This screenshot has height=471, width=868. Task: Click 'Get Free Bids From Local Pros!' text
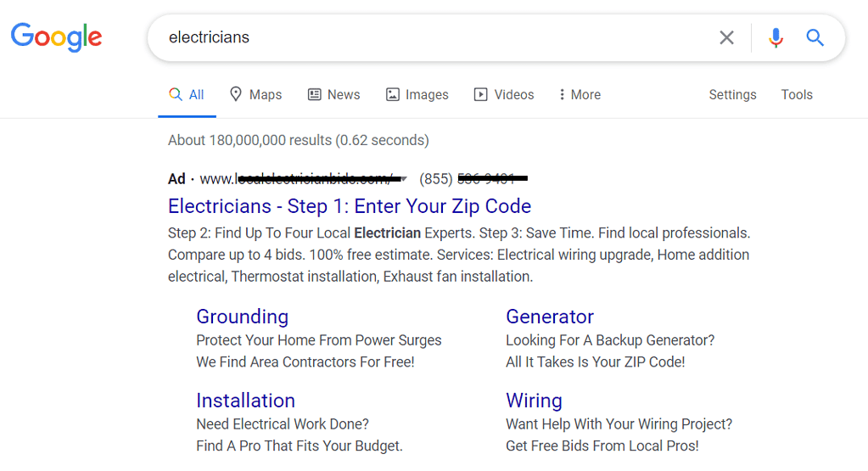coord(602,446)
